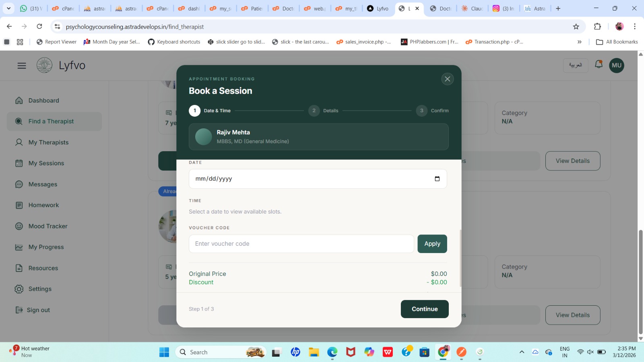This screenshot has width=644, height=362.
Task: Open the calendar picker in Date field
Action: point(437,179)
